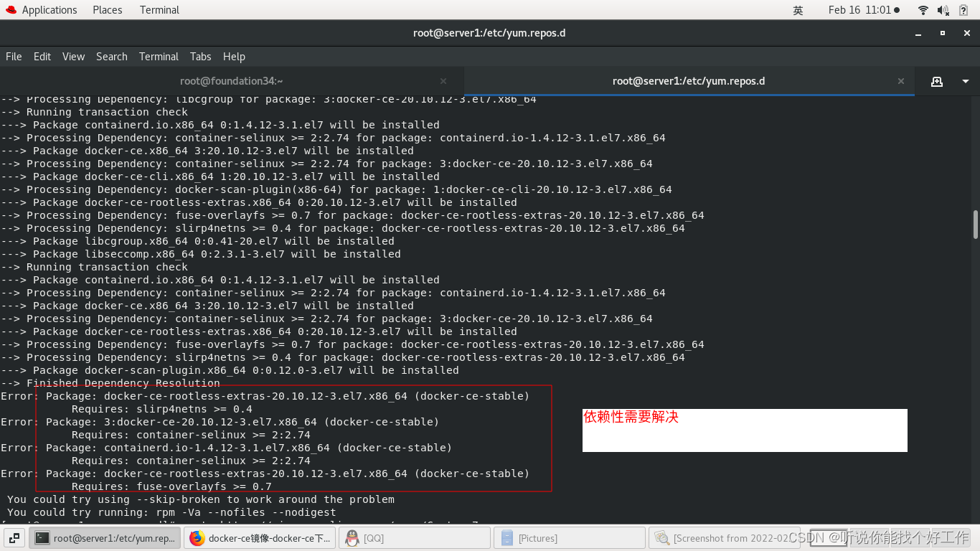Image resolution: width=980 pixels, height=551 pixels.
Task: Click 'Package libseccomp.x86_64' line
Action: pyautogui.click(x=201, y=254)
